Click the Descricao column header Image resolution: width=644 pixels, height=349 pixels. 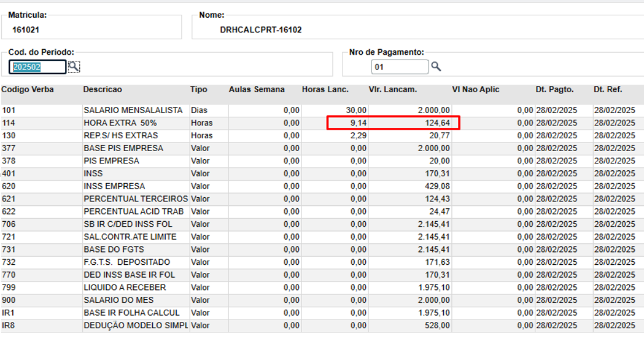[x=103, y=90]
